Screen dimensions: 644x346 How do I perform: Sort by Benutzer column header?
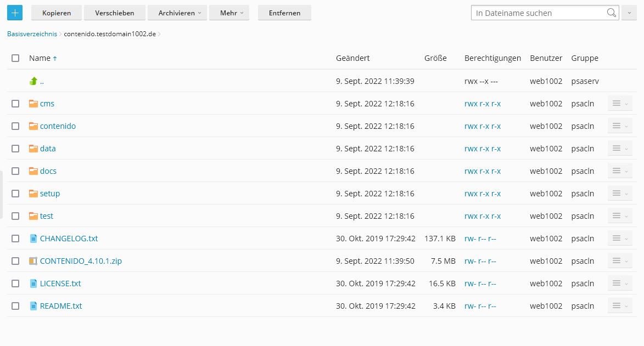(x=546, y=58)
